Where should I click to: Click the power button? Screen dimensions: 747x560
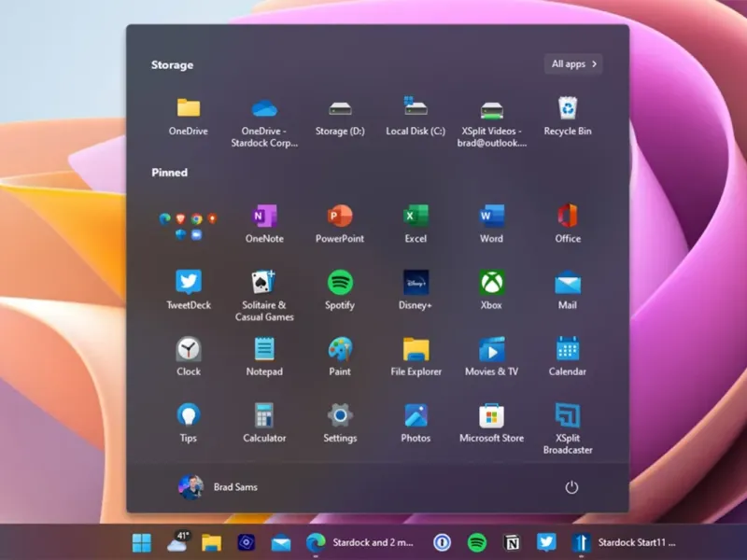[x=571, y=487]
